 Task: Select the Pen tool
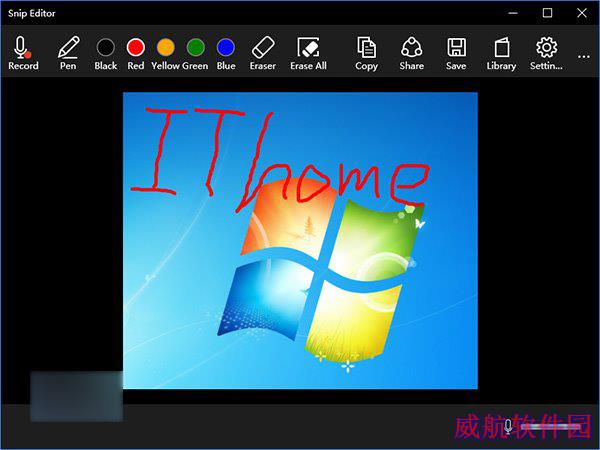(68, 53)
